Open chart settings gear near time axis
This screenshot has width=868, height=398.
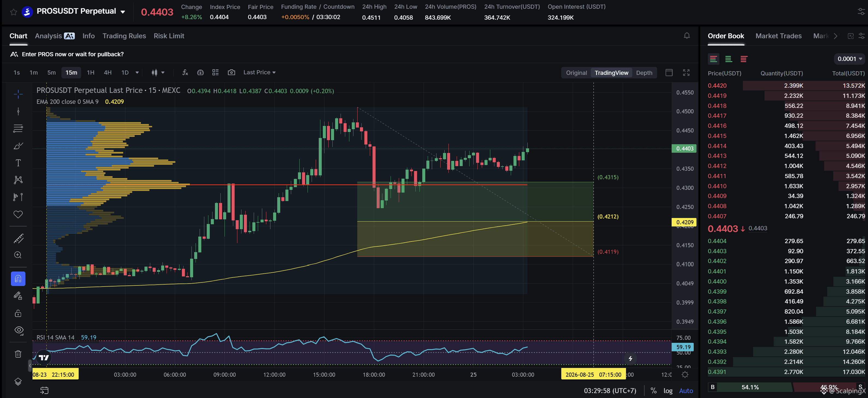685,375
